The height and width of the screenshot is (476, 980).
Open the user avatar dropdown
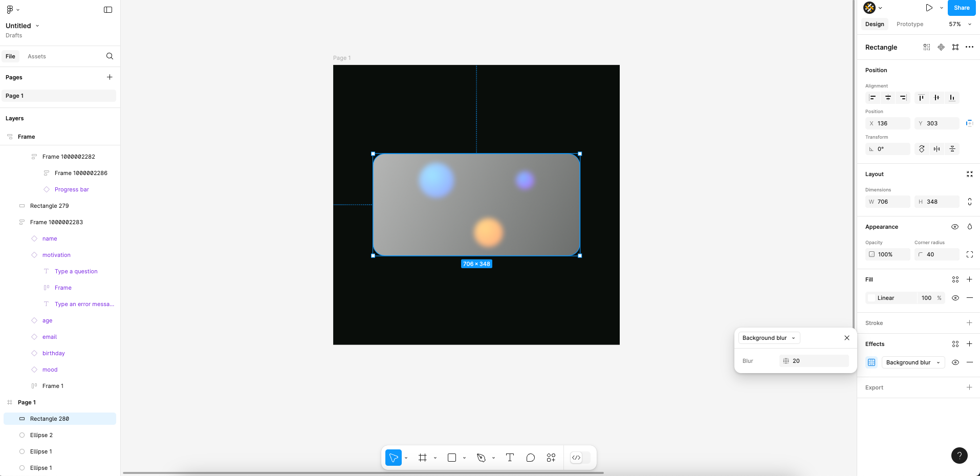coord(873,8)
